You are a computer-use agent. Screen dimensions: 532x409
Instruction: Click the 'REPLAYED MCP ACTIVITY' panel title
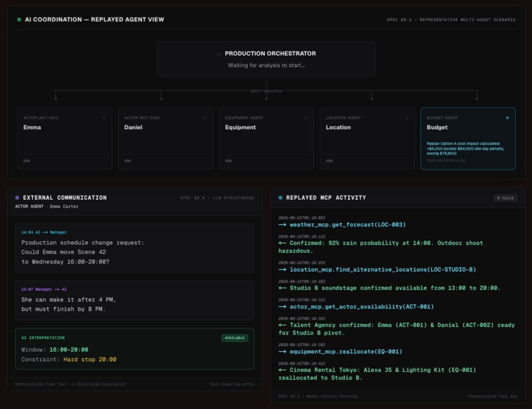point(326,198)
